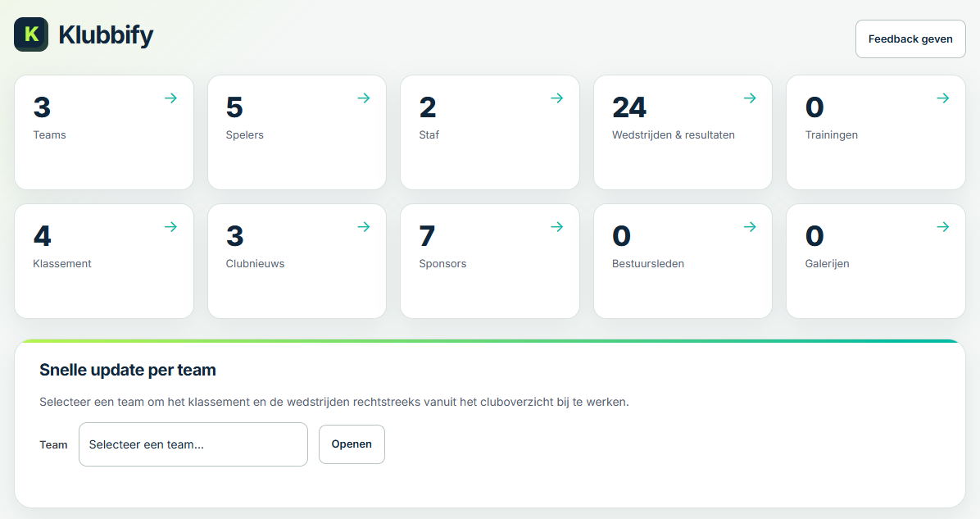Open the Spelers label link
The width and height of the screenshot is (980, 519).
(x=244, y=135)
